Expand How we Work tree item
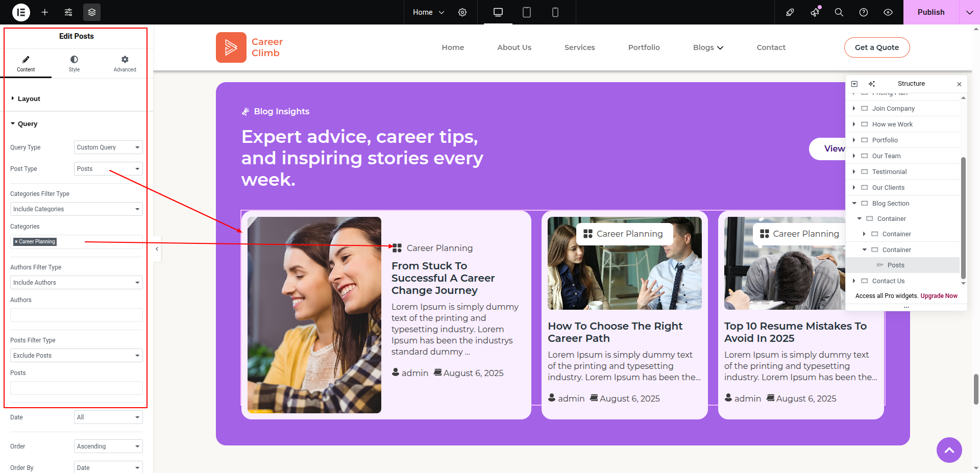 (x=854, y=125)
